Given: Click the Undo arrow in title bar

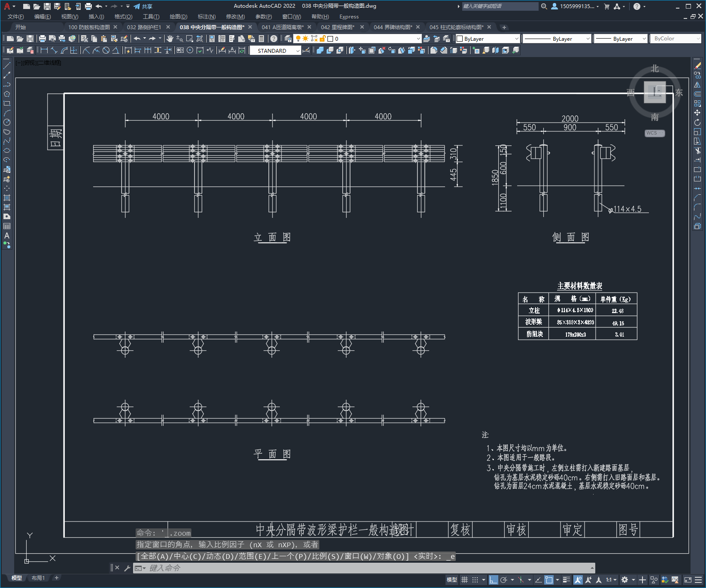Looking at the screenshot, I should 99,6.
